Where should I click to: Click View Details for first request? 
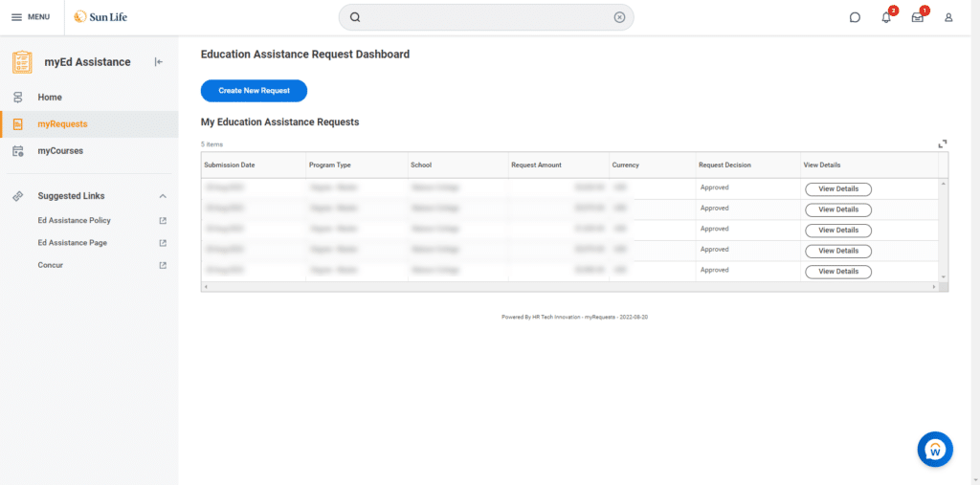click(837, 188)
